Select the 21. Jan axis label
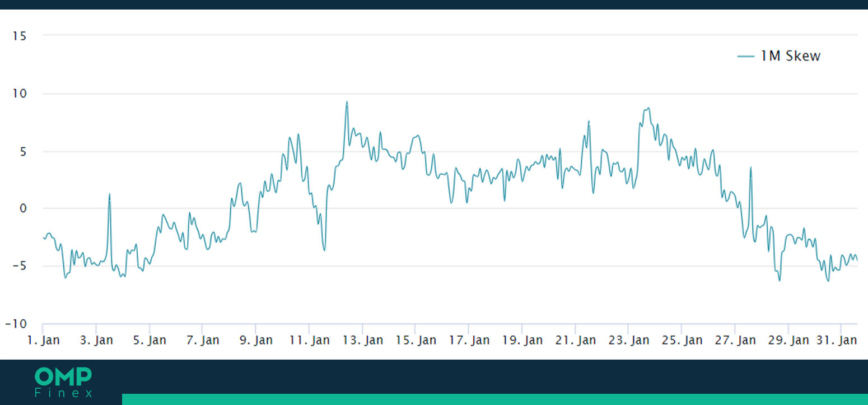This screenshot has height=405, width=868. tap(575, 340)
